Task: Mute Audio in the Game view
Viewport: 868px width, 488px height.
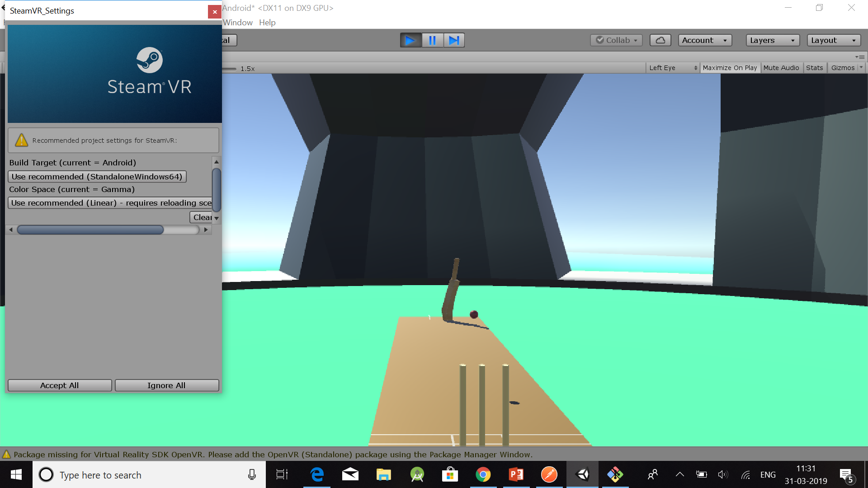Action: [x=781, y=68]
